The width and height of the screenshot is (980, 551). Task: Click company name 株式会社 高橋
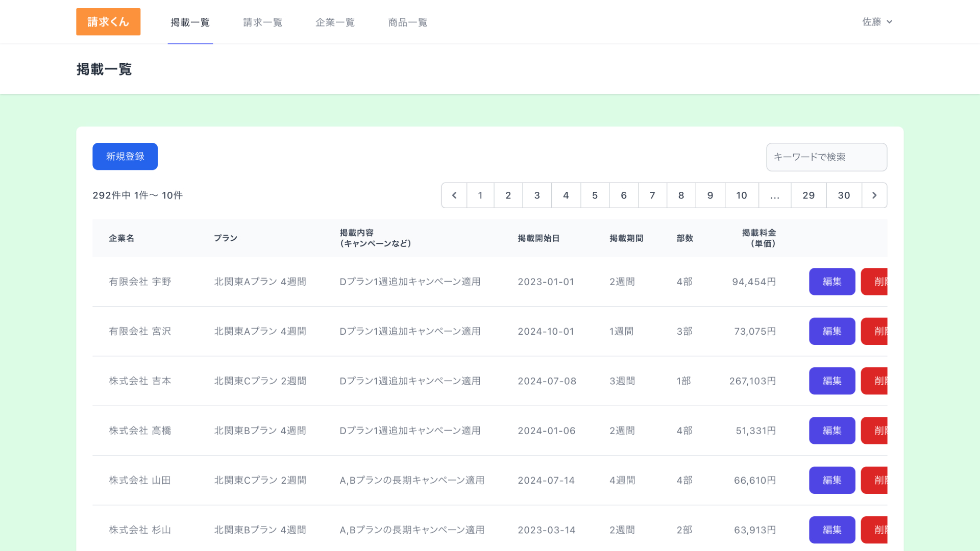(140, 431)
